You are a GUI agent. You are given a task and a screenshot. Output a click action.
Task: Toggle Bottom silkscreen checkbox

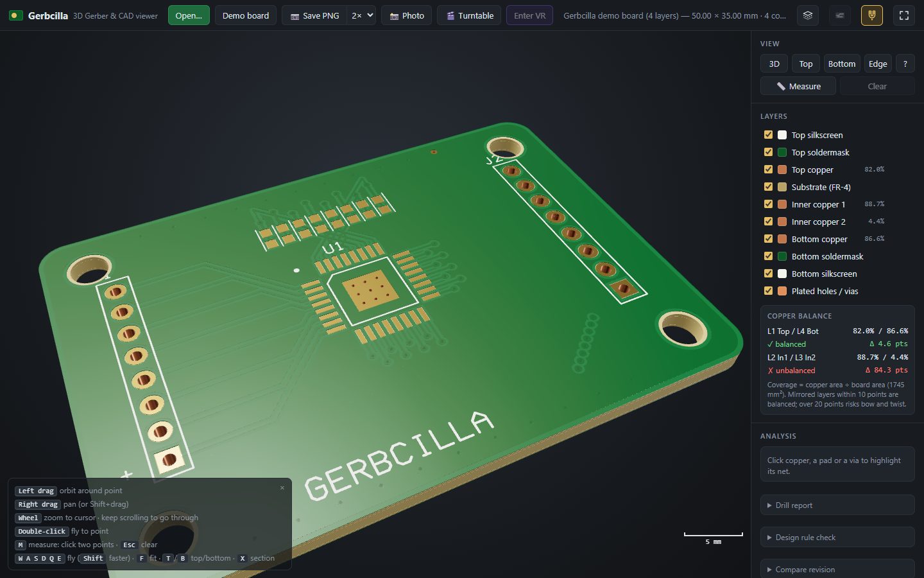768,274
